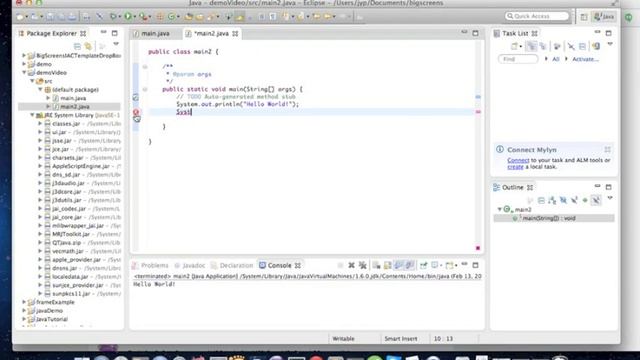Screen dimensions: 640x360
Task: Click the task marker beside TODO comment
Action: (136, 97)
